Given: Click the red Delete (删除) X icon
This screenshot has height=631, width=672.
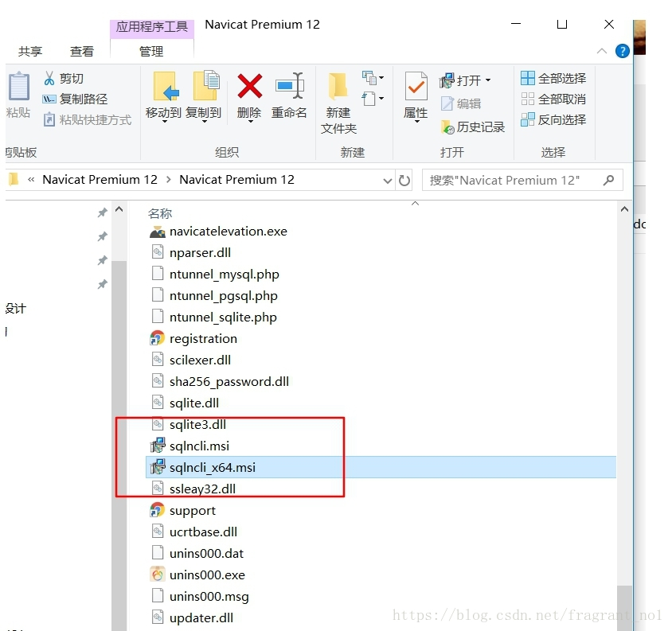Looking at the screenshot, I should click(249, 86).
